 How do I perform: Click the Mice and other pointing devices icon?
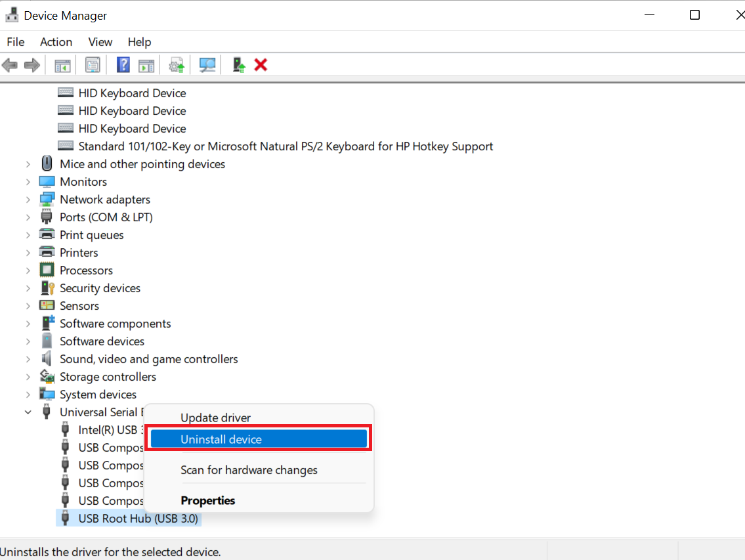click(x=47, y=163)
